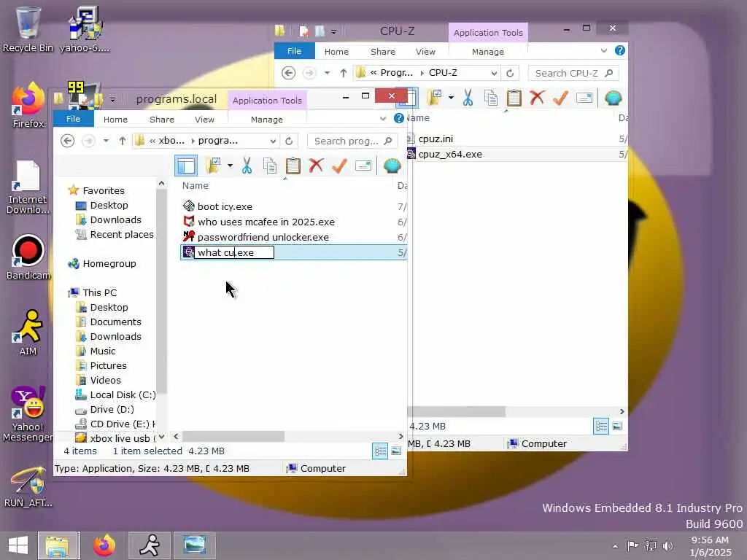Open recent locations dropdown in CPU-Z window
Image resolution: width=747 pixels, height=560 pixels.
coord(327,73)
